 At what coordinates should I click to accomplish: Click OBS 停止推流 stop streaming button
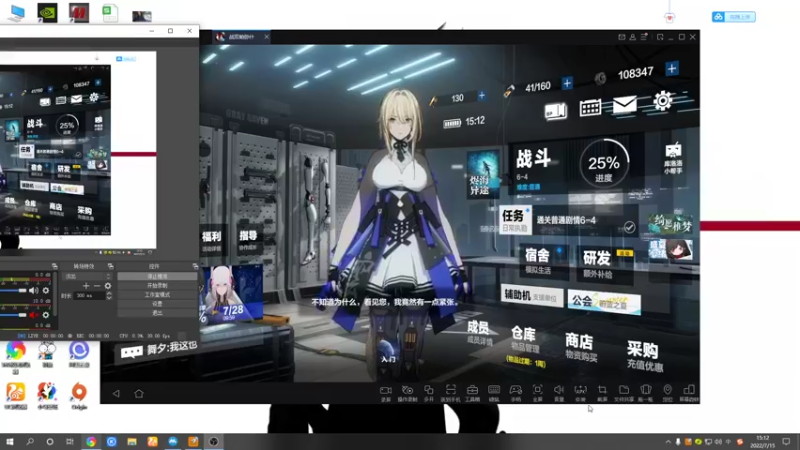157,276
